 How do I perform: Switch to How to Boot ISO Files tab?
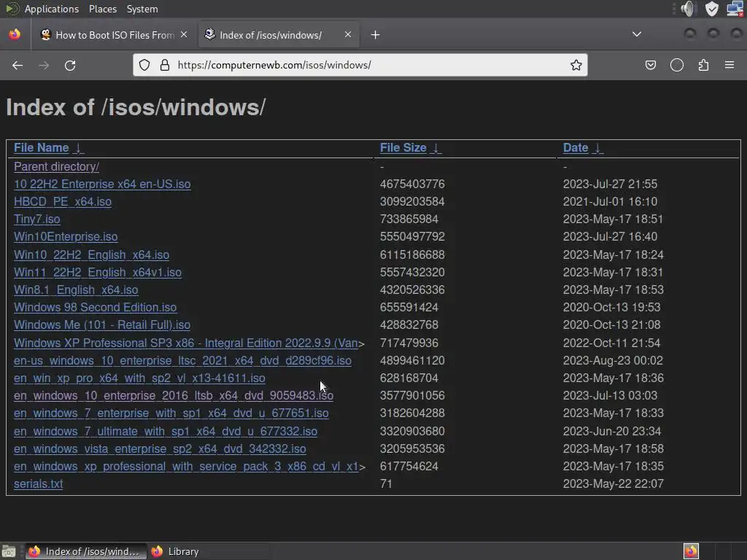(115, 35)
